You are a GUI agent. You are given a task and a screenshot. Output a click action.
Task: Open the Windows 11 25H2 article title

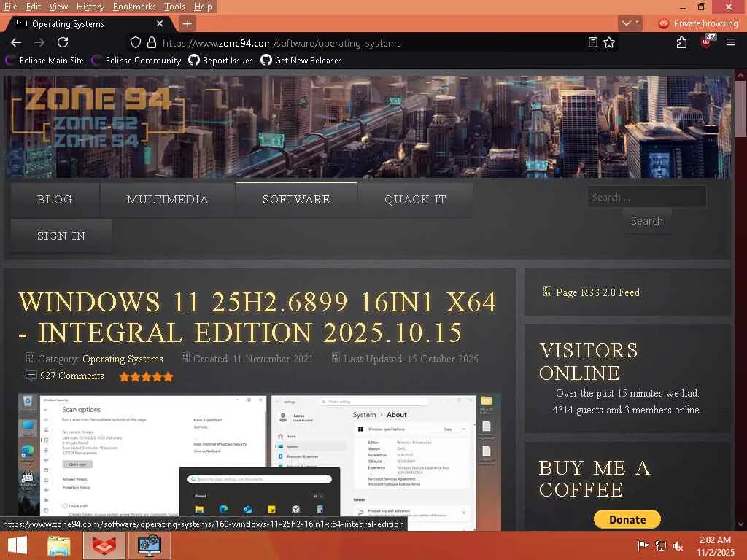(258, 317)
